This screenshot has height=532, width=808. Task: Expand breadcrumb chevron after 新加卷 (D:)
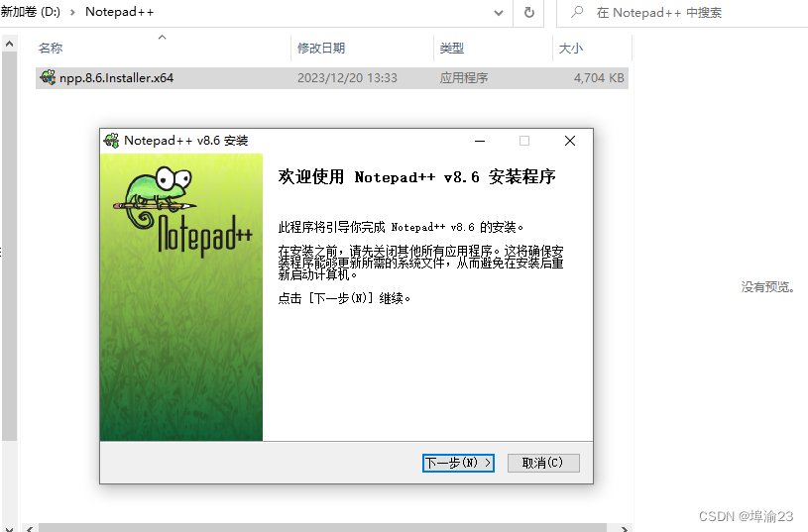(x=72, y=12)
